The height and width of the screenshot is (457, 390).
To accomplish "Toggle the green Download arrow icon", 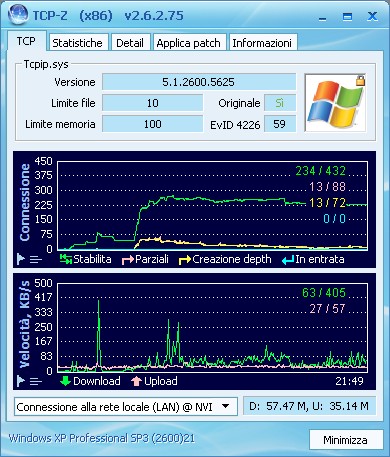I will (66, 381).
